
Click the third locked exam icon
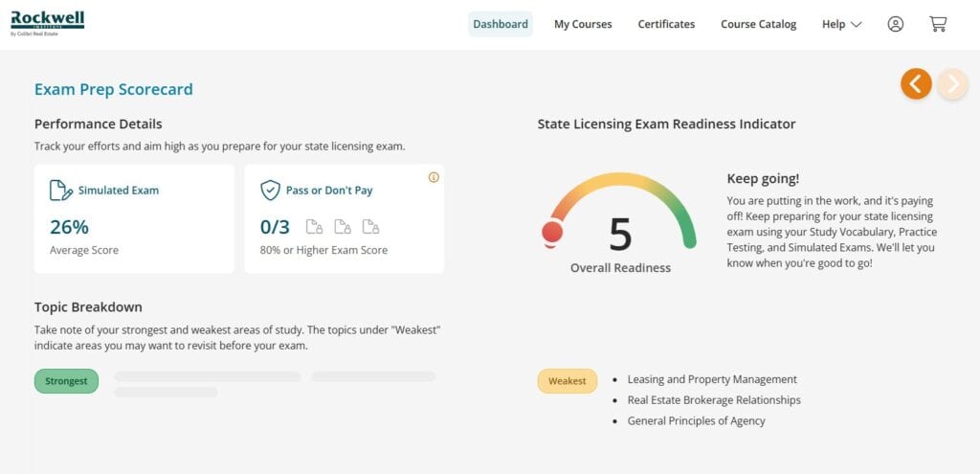(370, 227)
